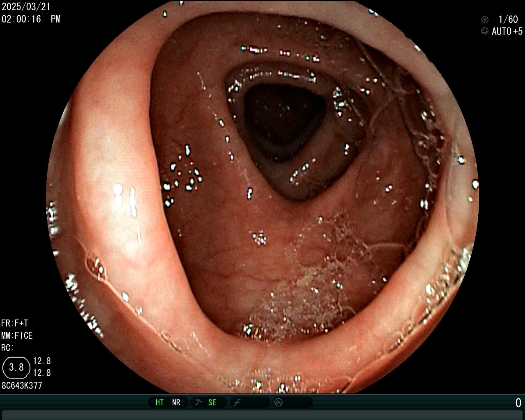525x420 pixels.
Task: Select the 1/60 shutter speed value
Action: [x=508, y=19]
